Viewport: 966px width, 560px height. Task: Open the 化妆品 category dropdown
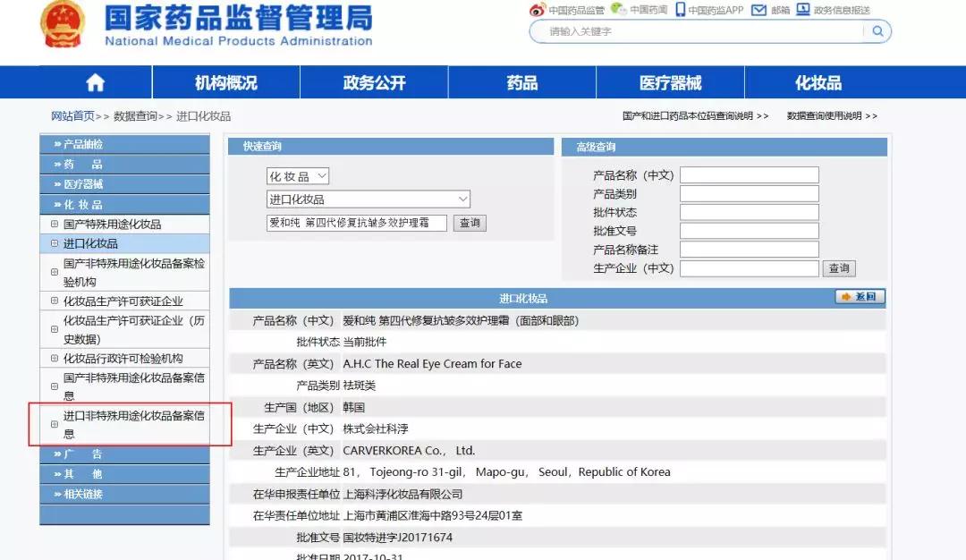coord(296,175)
